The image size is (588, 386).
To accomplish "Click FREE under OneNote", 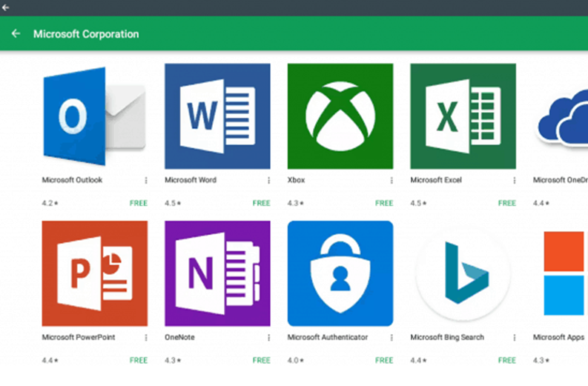I will (262, 360).
